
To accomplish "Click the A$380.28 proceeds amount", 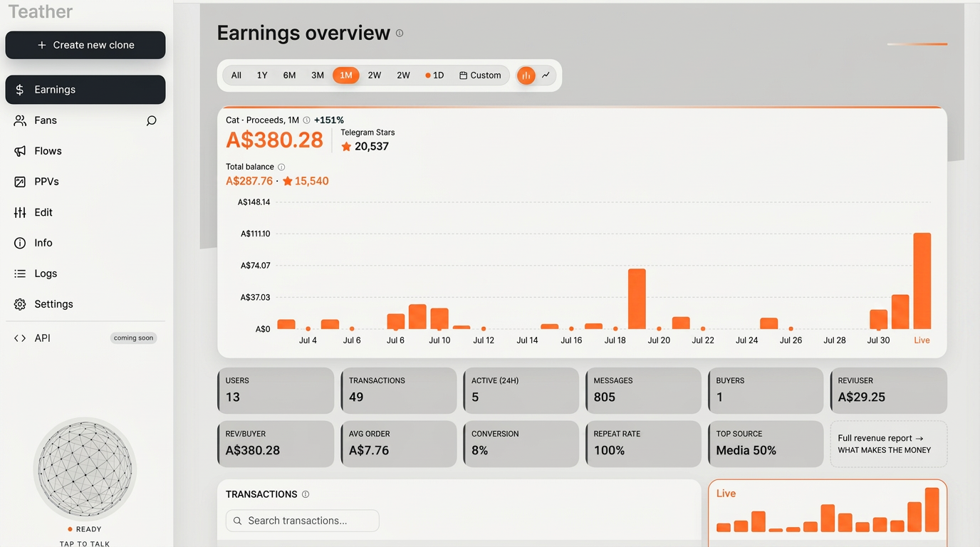I will (x=274, y=140).
